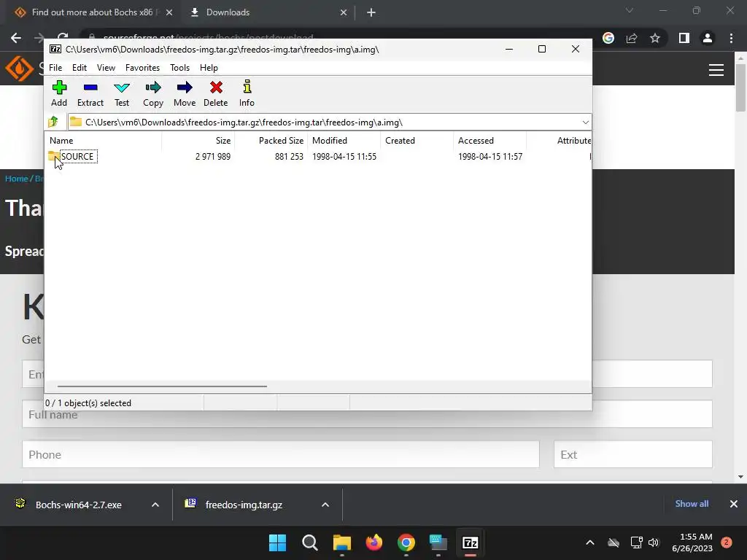This screenshot has height=560, width=747.
Task: Click the Ext input field
Action: pos(632,454)
